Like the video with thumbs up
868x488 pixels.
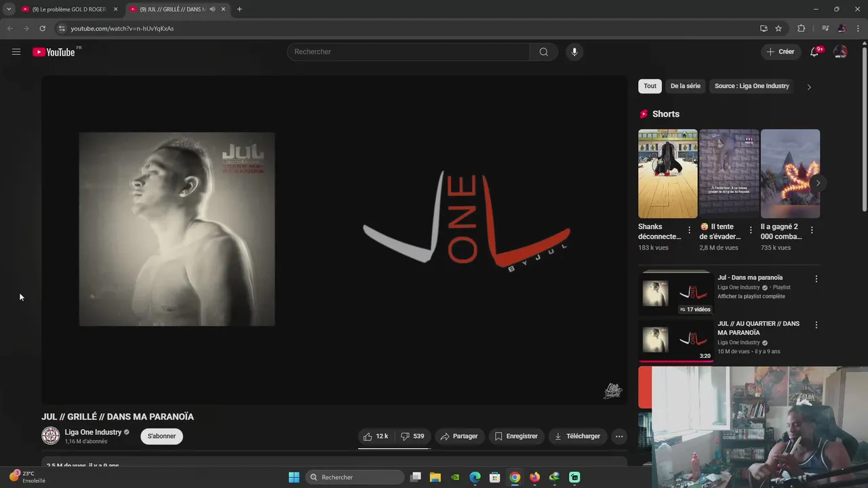[376, 436]
